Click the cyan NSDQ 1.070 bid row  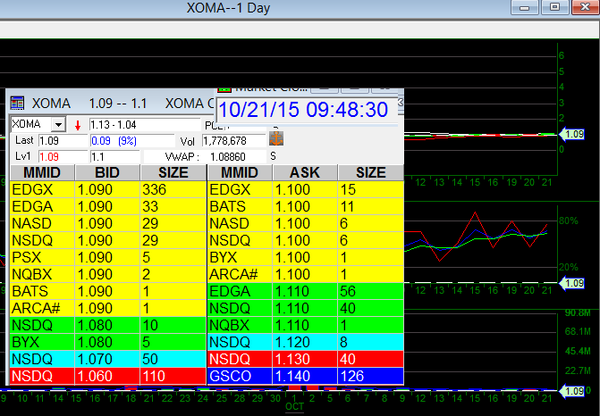(x=106, y=359)
